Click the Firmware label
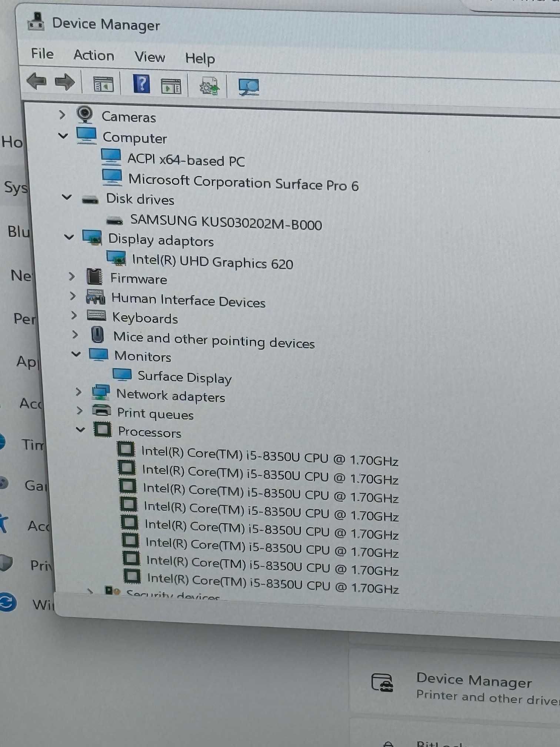The image size is (560, 747). pyautogui.click(x=139, y=279)
